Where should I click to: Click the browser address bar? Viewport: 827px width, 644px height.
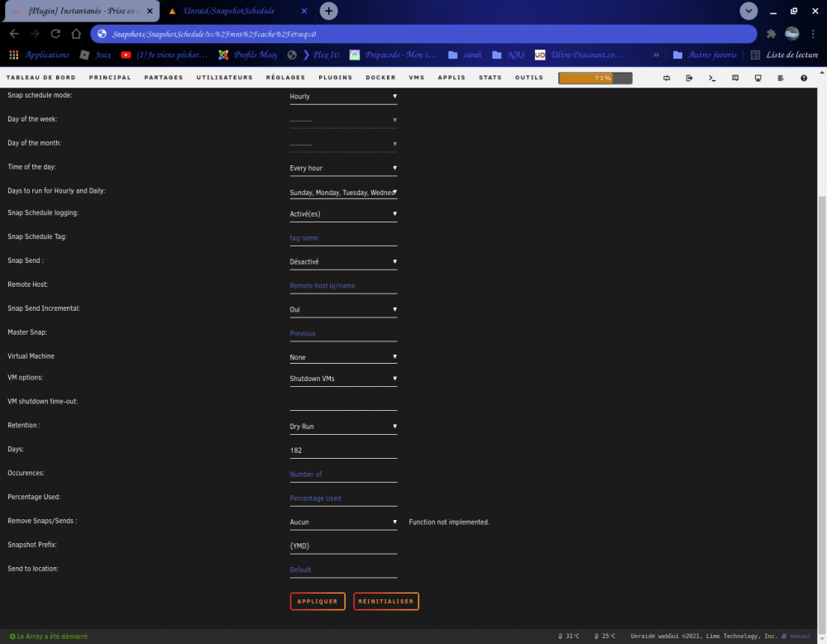[423, 34]
